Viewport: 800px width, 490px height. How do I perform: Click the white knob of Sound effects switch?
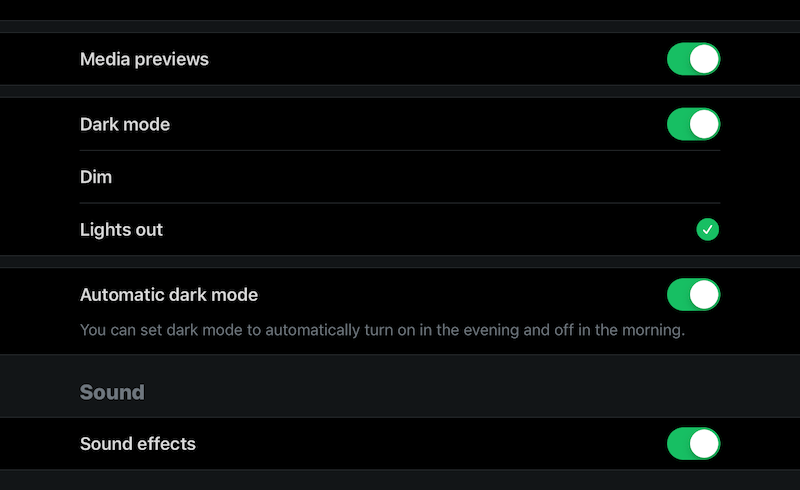(704, 444)
